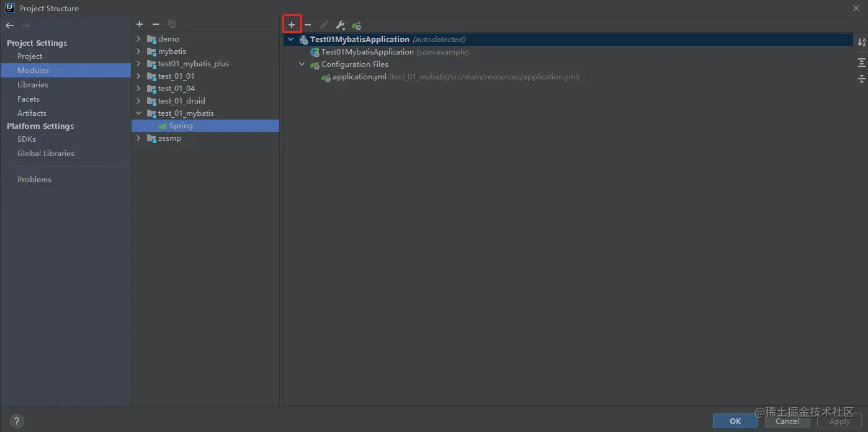This screenshot has height=432, width=868.
Task: Open the Facets settings page
Action: (29, 99)
